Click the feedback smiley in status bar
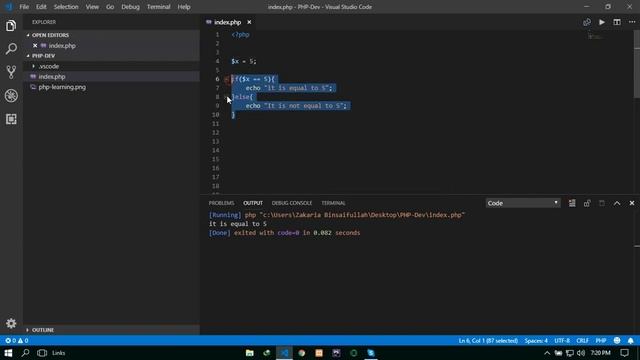The image size is (640, 360). click(x=617, y=340)
